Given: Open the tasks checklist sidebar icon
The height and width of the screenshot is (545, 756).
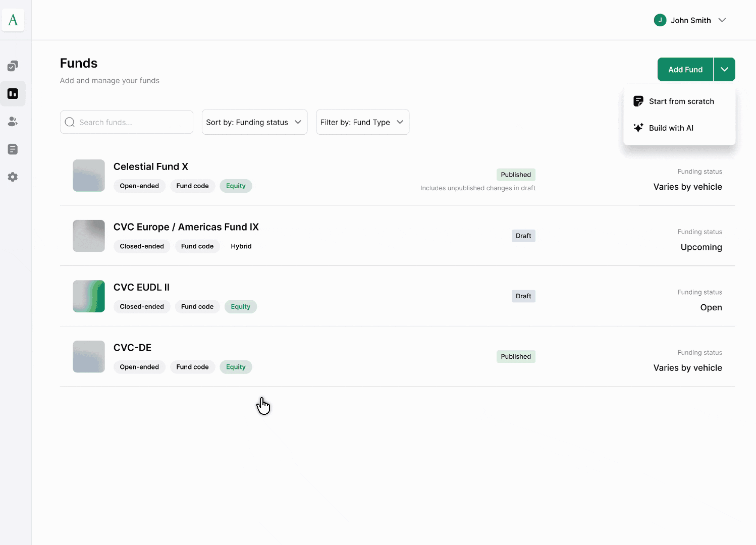Looking at the screenshot, I should click(x=13, y=66).
